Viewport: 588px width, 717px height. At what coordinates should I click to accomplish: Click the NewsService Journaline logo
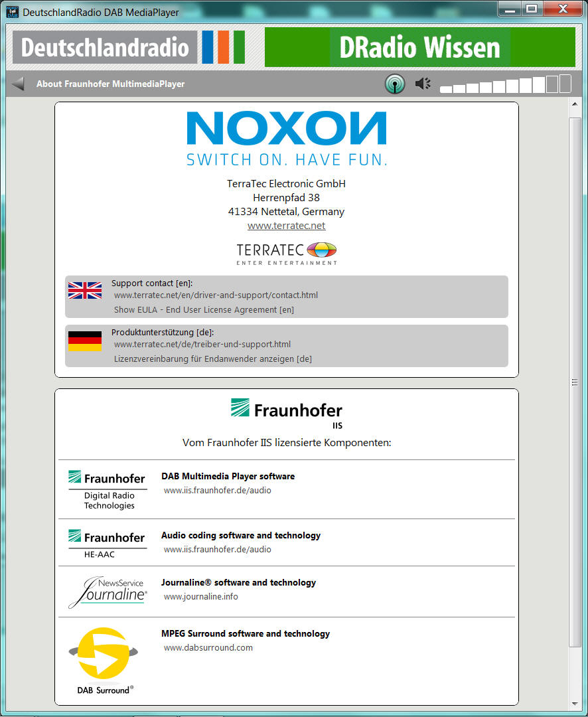coord(108,592)
